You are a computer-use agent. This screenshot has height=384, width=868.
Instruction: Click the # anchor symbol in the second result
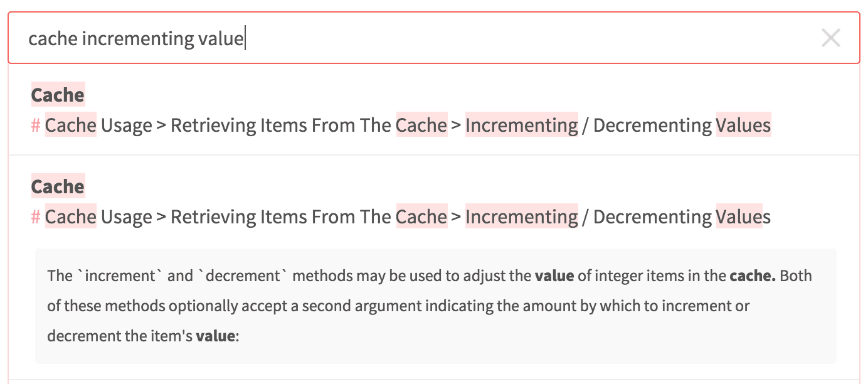click(x=36, y=217)
